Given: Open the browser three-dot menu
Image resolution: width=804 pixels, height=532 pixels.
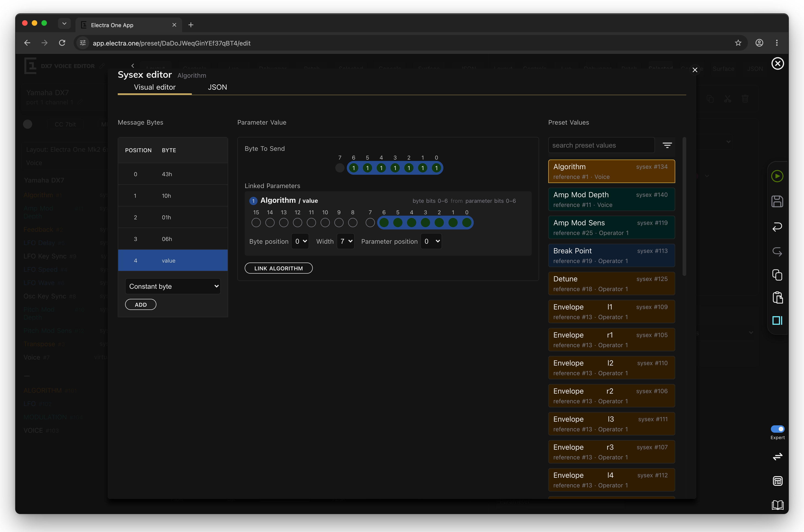Looking at the screenshot, I should coord(777,43).
